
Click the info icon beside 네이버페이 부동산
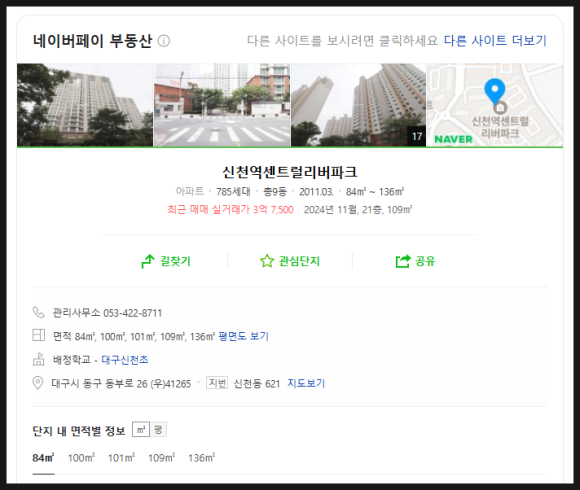pyautogui.click(x=164, y=41)
